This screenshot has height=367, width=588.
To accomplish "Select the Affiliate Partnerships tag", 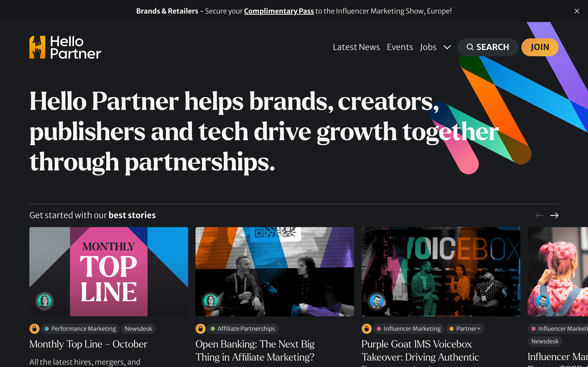I will [x=243, y=329].
